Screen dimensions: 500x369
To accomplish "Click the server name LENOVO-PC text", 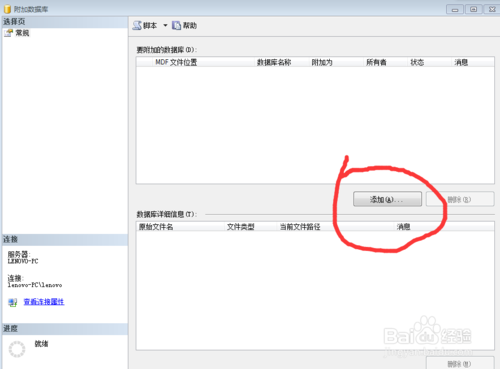I will coord(23,261).
